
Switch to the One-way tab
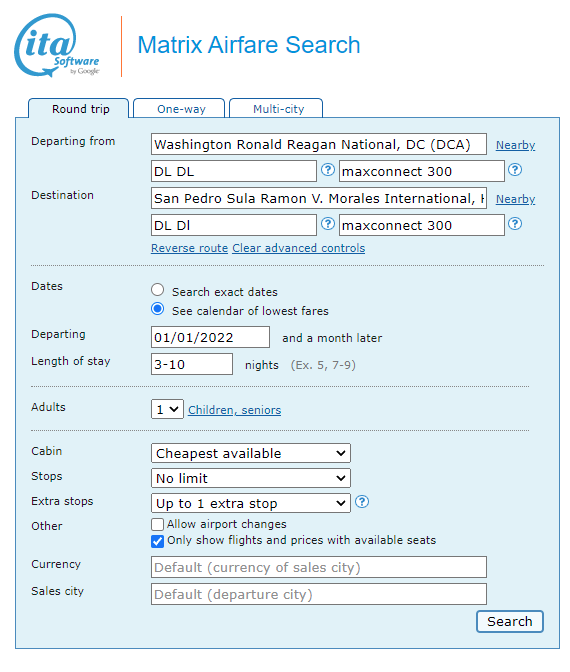point(179,109)
